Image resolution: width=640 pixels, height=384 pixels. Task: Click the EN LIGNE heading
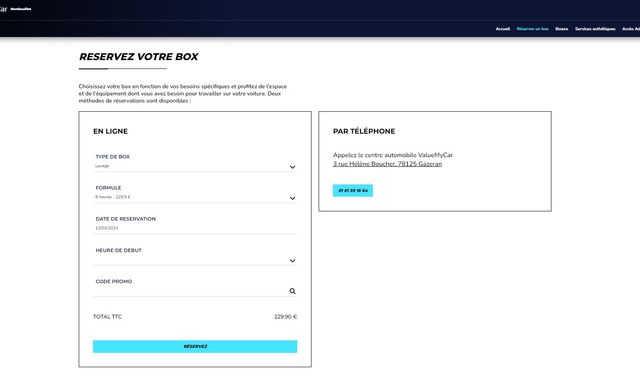pos(111,131)
